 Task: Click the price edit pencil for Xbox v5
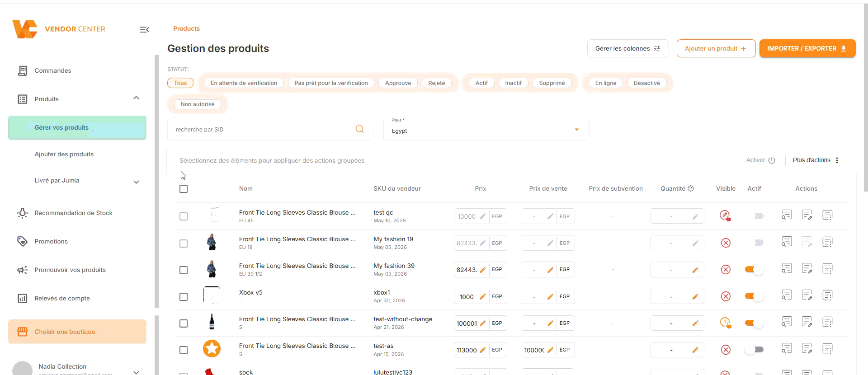pos(482,297)
